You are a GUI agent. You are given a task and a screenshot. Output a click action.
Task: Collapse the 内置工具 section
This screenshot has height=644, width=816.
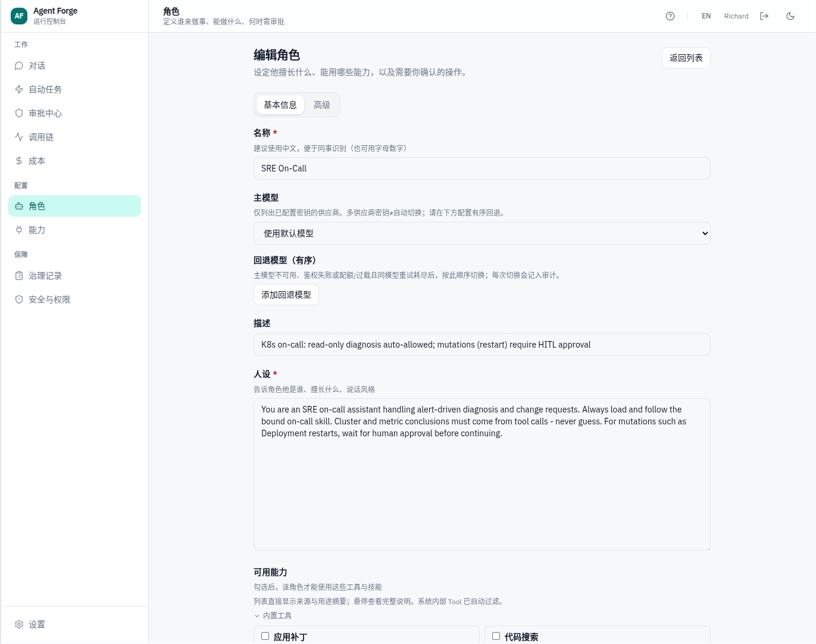pyautogui.click(x=273, y=615)
